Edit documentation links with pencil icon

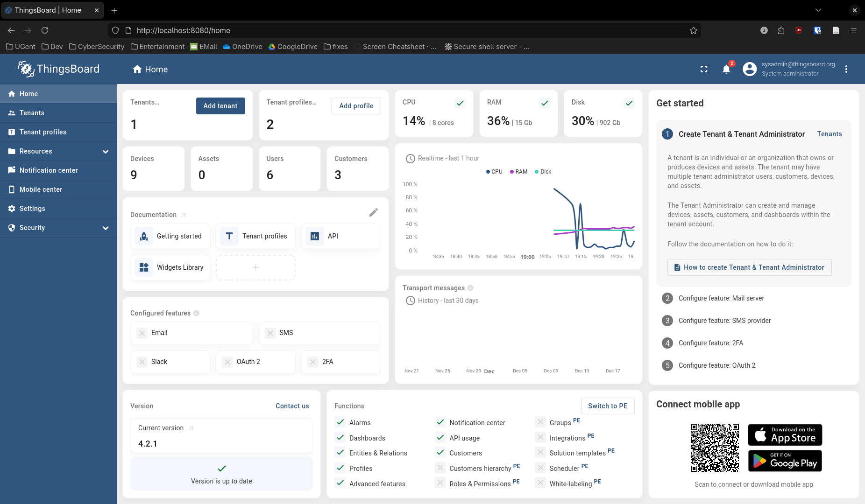point(373,213)
